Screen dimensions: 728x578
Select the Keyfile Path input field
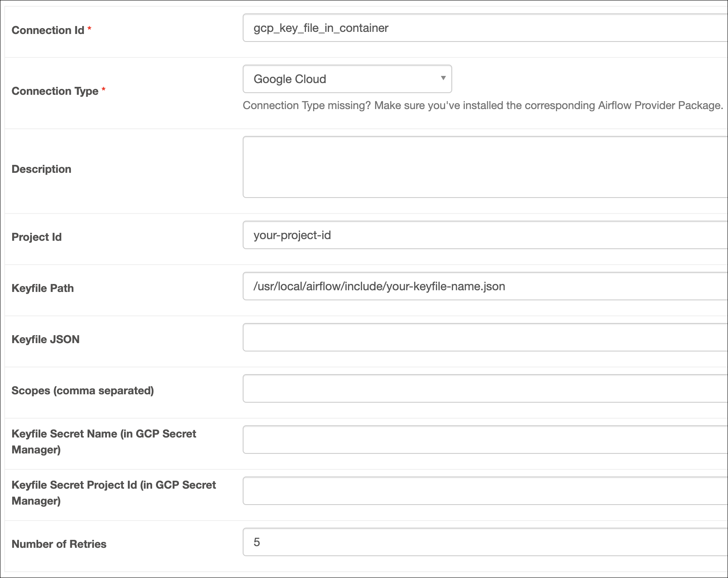click(482, 286)
